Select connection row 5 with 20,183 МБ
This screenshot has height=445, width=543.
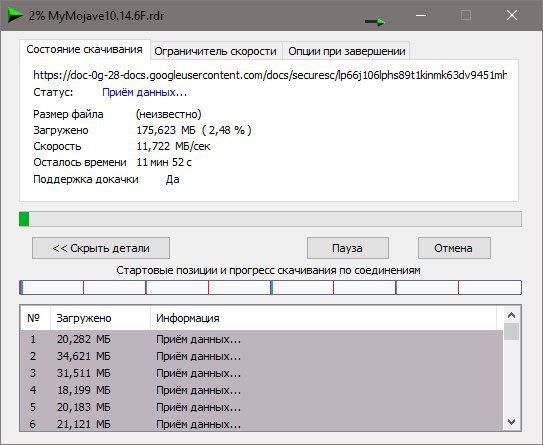[x=261, y=407]
